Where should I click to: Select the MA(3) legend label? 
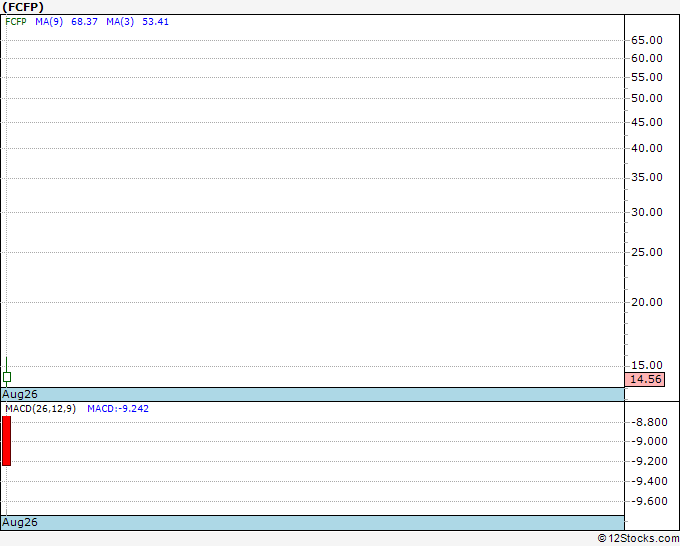click(120, 22)
